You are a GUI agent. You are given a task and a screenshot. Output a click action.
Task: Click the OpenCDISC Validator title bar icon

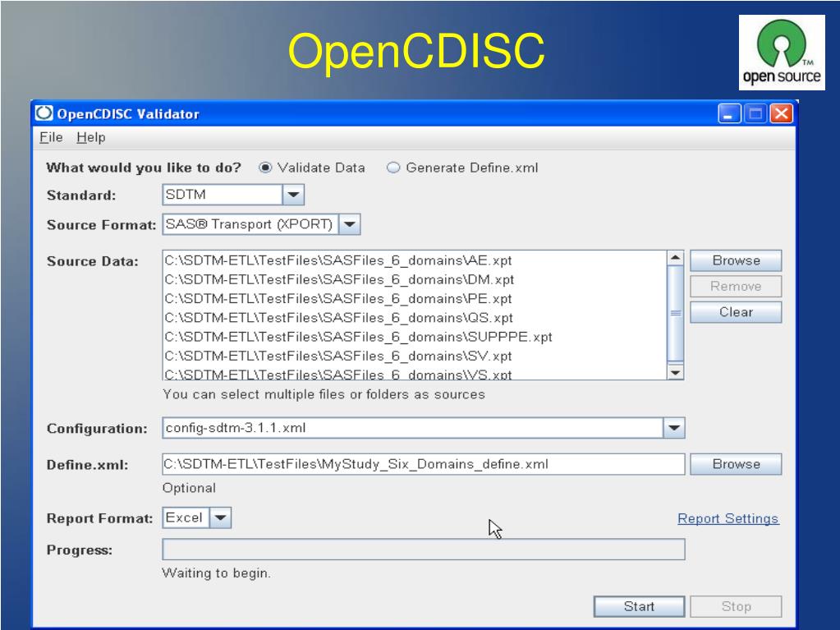pyautogui.click(x=44, y=113)
